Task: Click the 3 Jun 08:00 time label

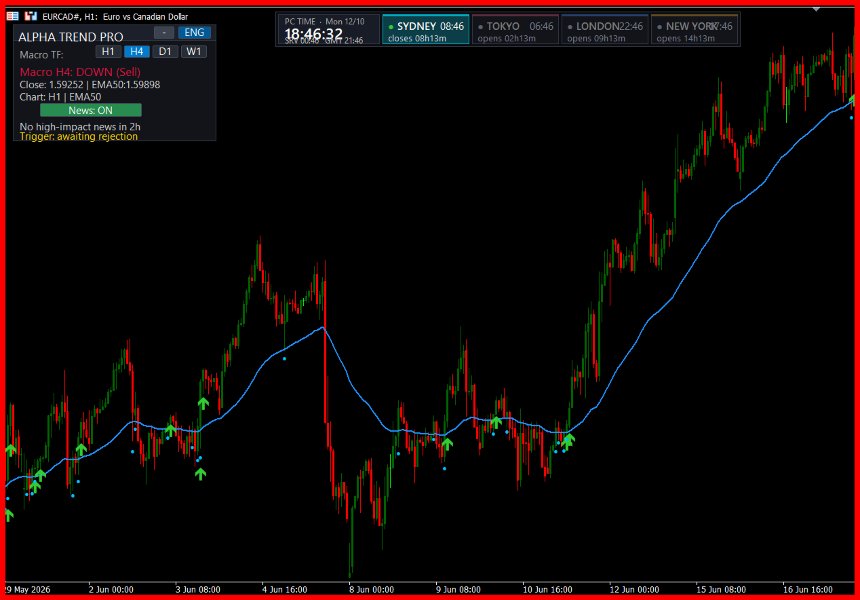Action: click(198, 590)
